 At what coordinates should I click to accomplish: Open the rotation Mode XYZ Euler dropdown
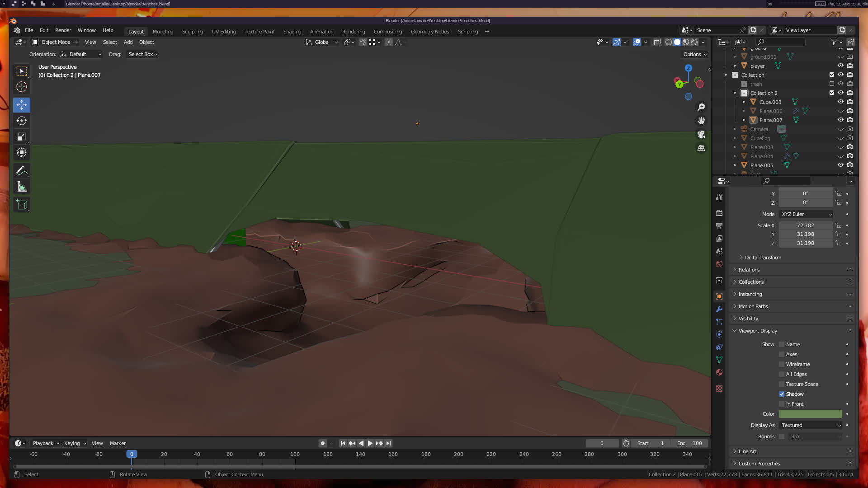click(x=806, y=214)
